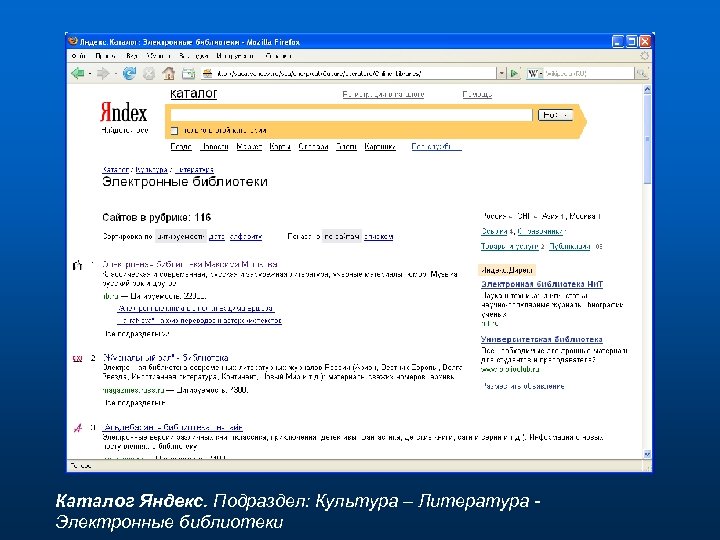Open the Электронная библиотека НиТ ad link
Screen dimensions: 720x540
click(x=542, y=284)
